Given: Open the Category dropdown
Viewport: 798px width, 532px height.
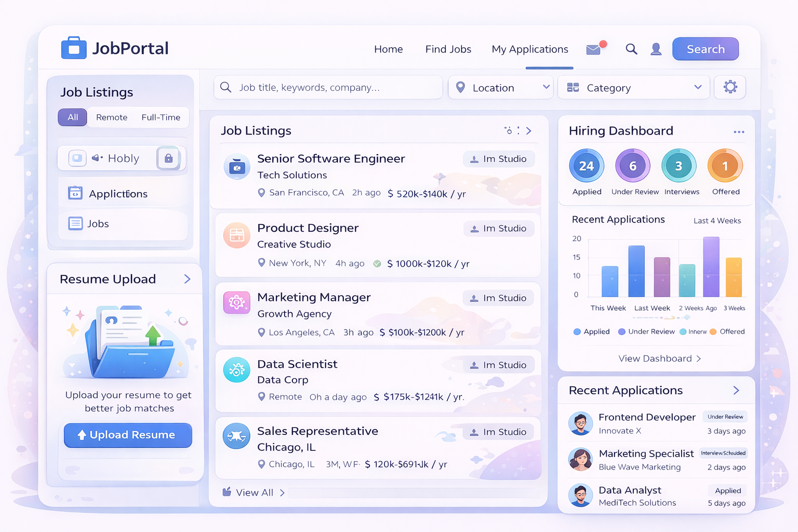Looking at the screenshot, I should (634, 88).
